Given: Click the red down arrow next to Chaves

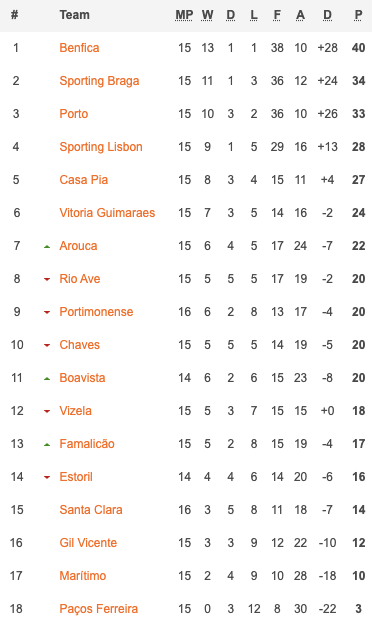Looking at the screenshot, I should click(47, 345).
